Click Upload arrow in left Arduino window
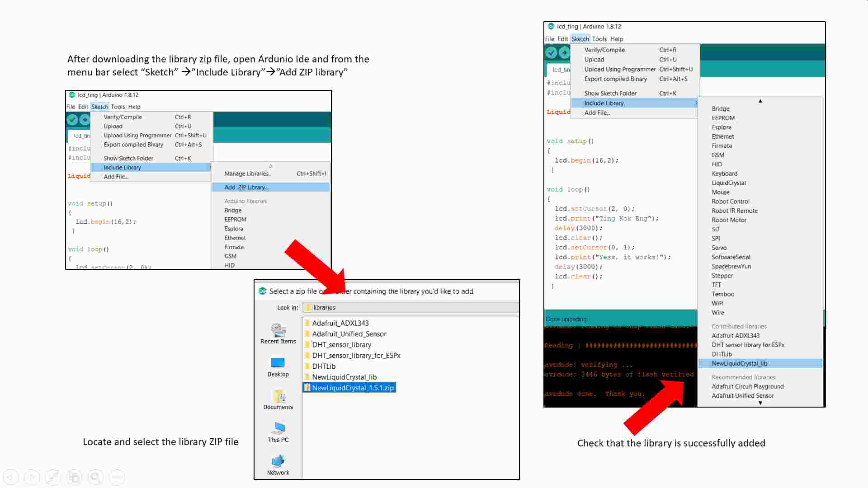 (85, 120)
